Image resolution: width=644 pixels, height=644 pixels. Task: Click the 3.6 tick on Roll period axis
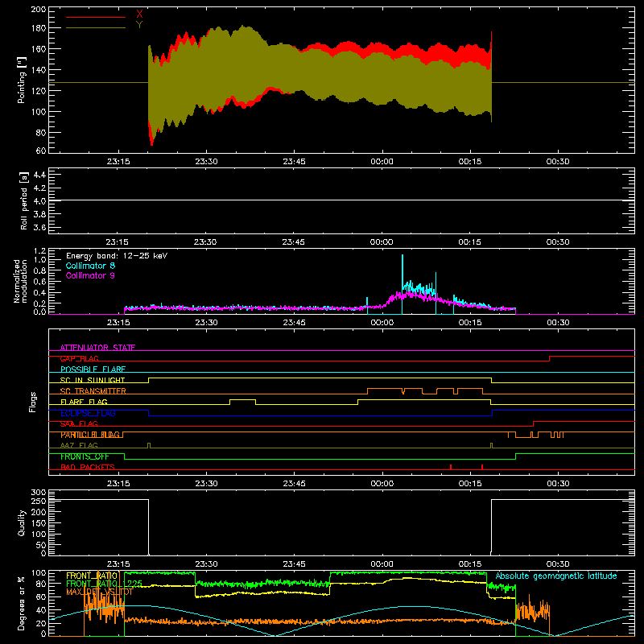(39, 228)
